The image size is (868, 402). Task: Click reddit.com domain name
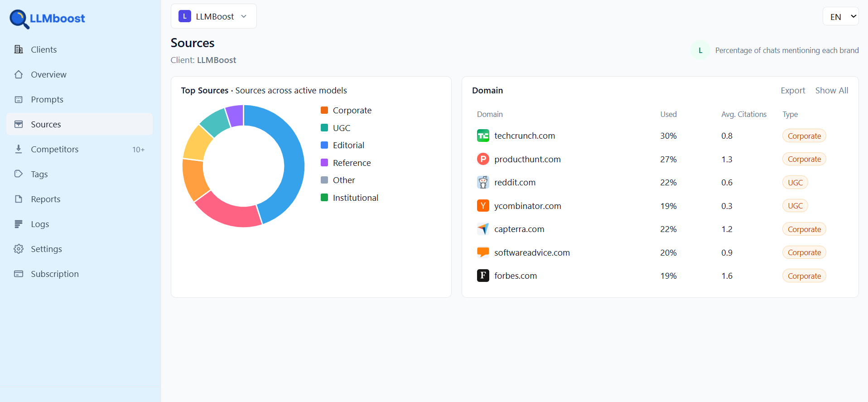515,182
